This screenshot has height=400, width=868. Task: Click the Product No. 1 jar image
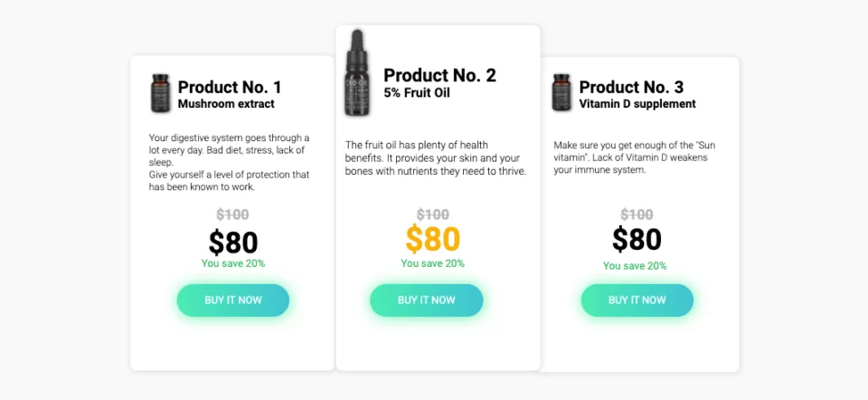[x=161, y=93]
